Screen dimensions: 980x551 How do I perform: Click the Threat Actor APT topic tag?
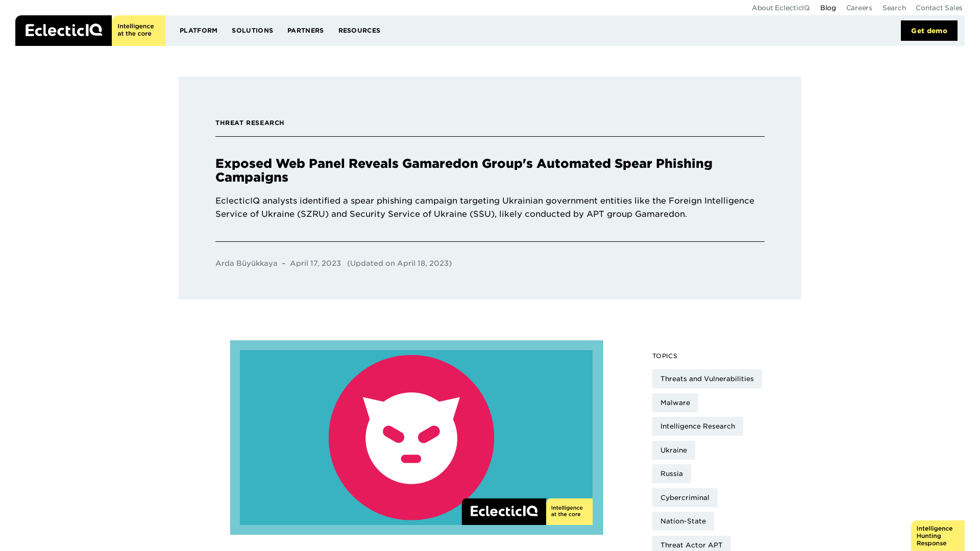(691, 544)
